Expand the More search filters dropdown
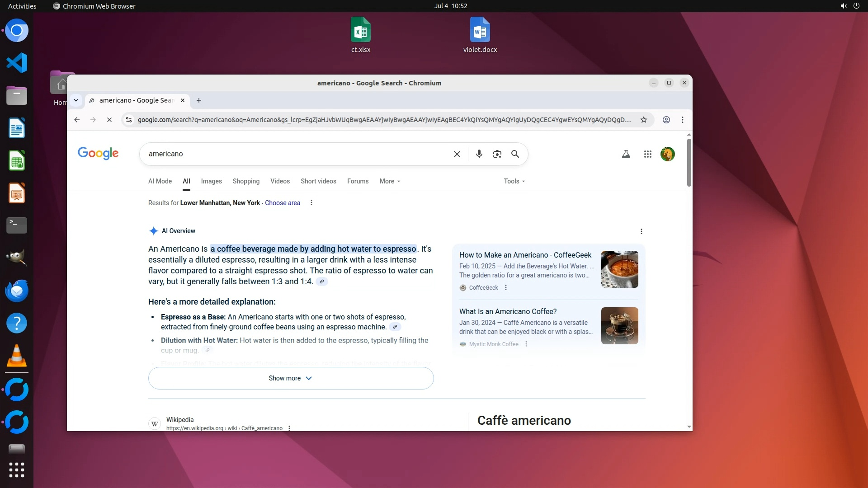The width and height of the screenshot is (868, 488). tap(390, 181)
